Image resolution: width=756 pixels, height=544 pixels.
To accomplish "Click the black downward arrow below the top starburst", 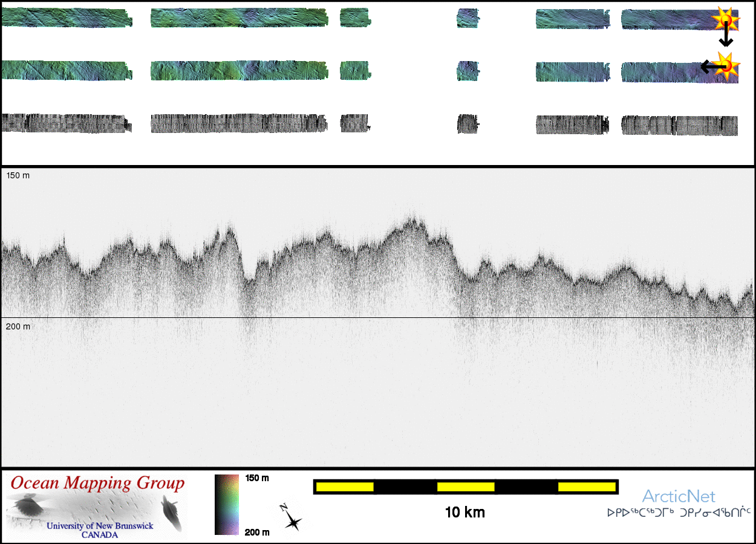I will tap(726, 37).
